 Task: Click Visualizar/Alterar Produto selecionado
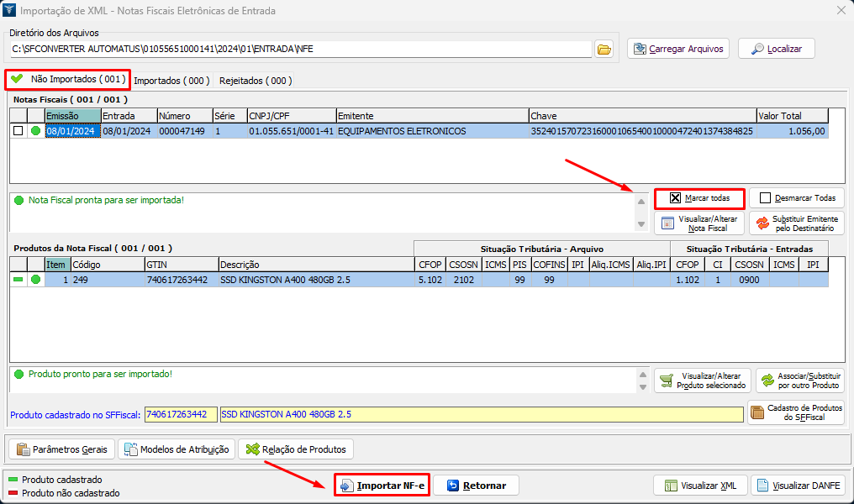(x=703, y=381)
